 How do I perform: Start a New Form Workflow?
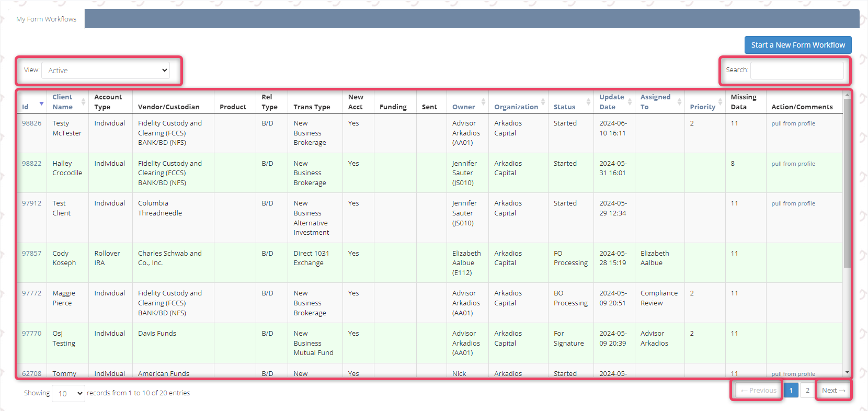798,45
